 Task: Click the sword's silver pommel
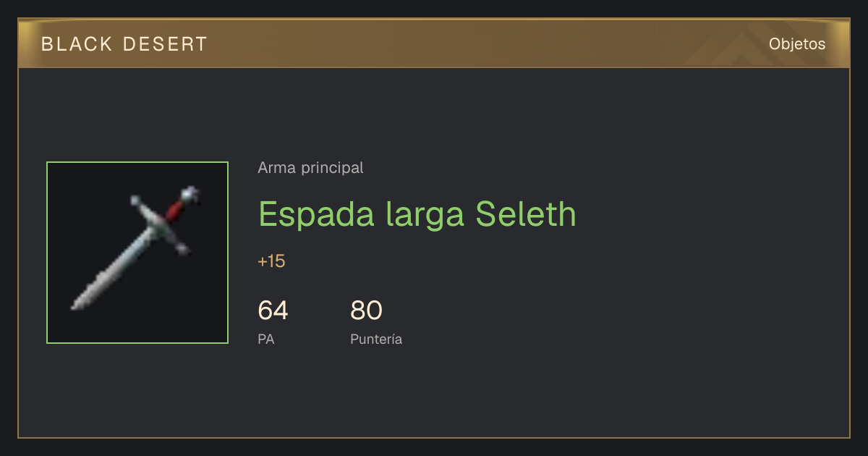pyautogui.click(x=190, y=193)
